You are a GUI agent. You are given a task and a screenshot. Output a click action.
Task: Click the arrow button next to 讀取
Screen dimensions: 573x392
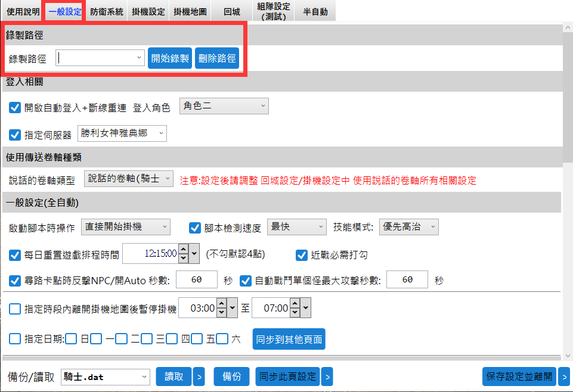pyautogui.click(x=199, y=377)
